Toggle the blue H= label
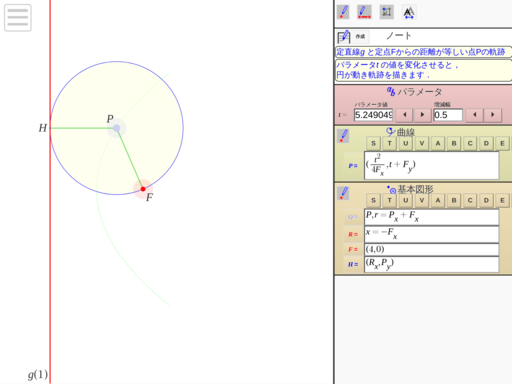The width and height of the screenshot is (512, 384). [x=353, y=264]
